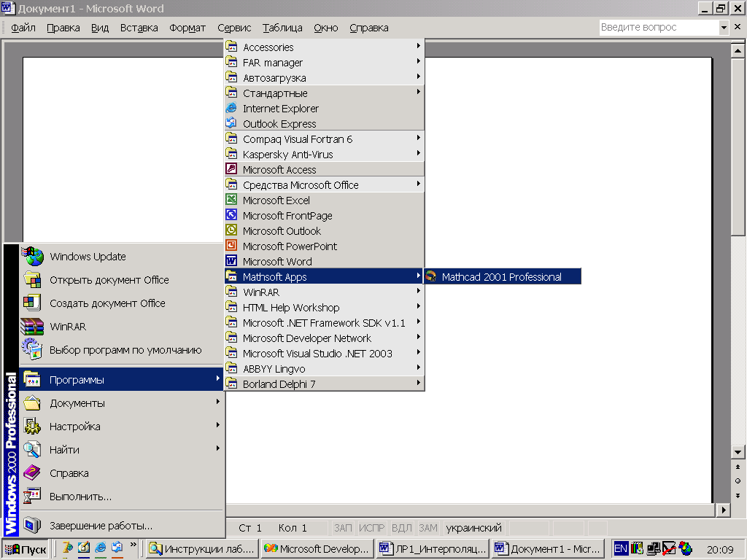Choose Открыть документ Office

pos(122,280)
